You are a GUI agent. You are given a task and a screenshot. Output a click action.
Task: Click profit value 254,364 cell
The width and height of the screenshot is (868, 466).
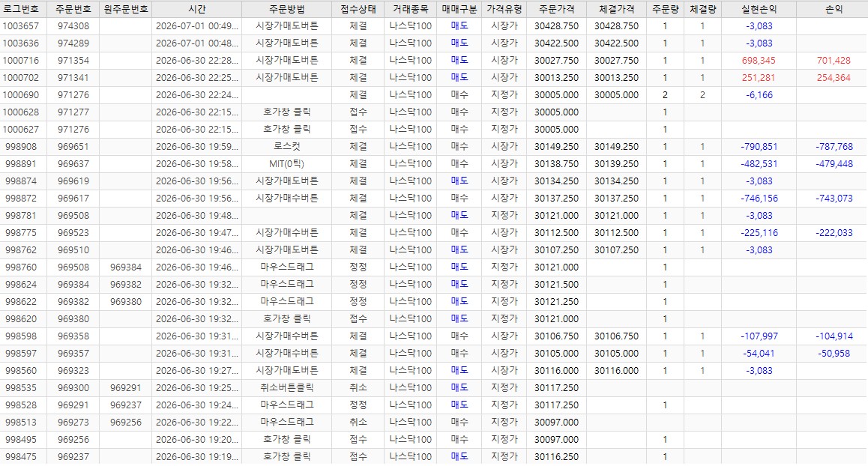[x=834, y=77]
